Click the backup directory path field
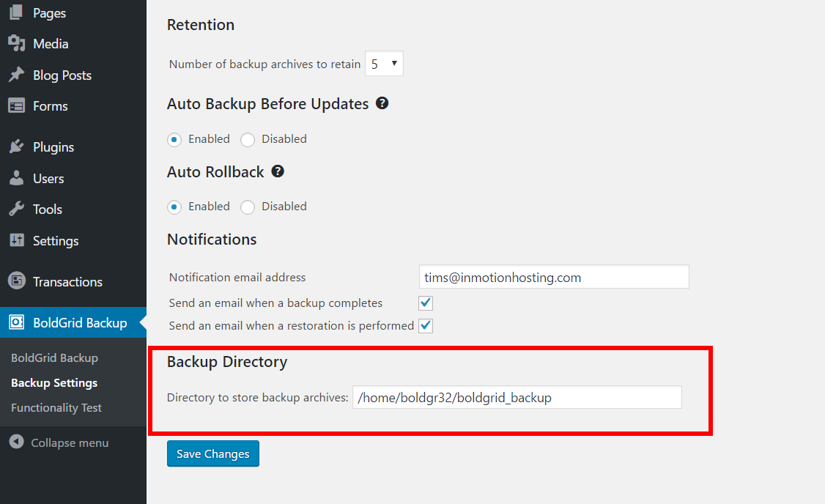The width and height of the screenshot is (825, 504). 517,397
